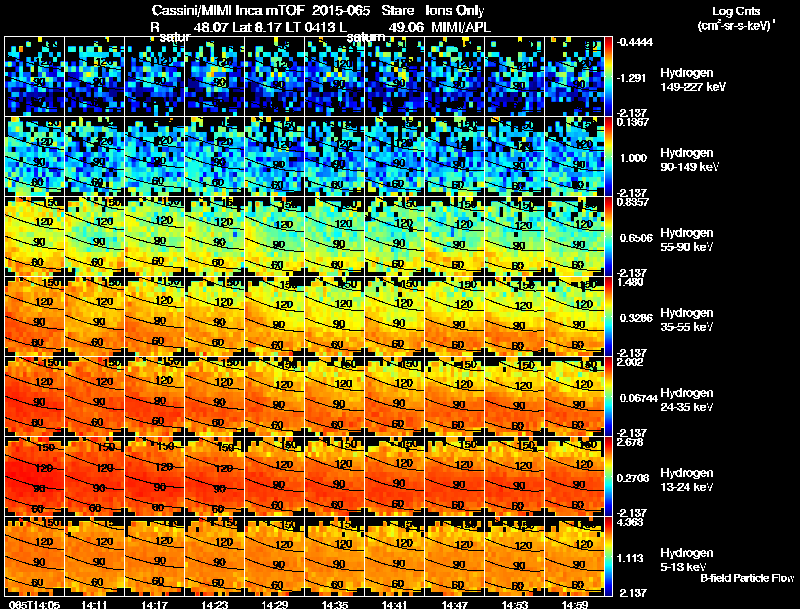This screenshot has height=609, width=800.
Task: Click the '49.06' L value in the header
Action: coord(406,27)
